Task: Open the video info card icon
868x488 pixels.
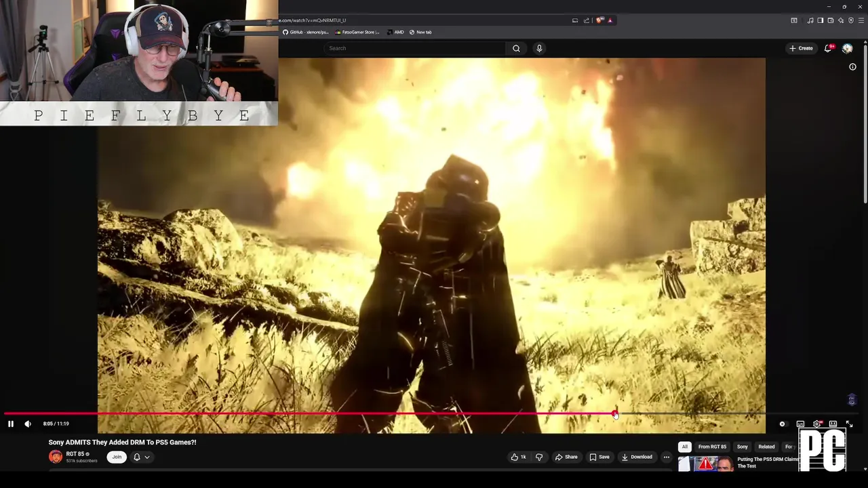Action: click(x=852, y=66)
